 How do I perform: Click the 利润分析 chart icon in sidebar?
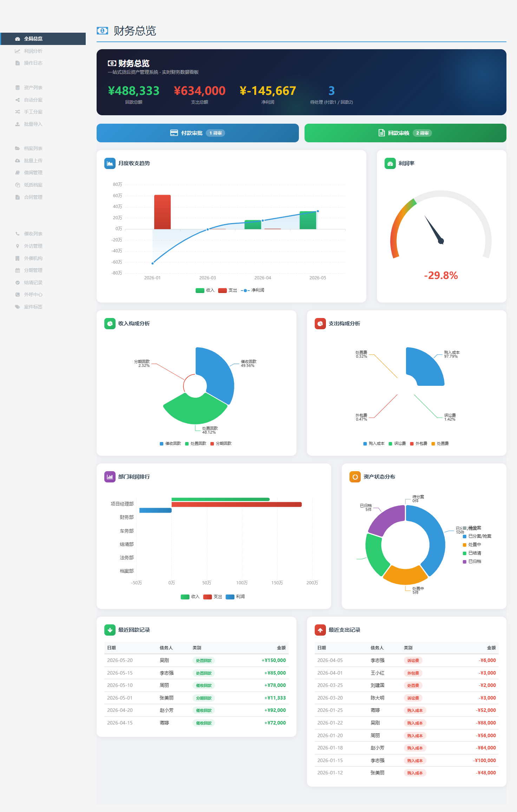[18, 51]
